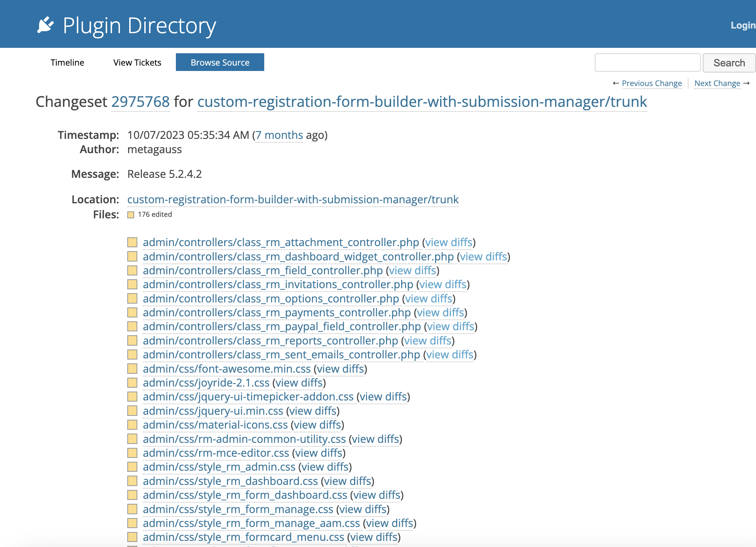Open class_rm_invitations_controller.php file
Image resolution: width=756 pixels, height=547 pixels.
coord(278,284)
